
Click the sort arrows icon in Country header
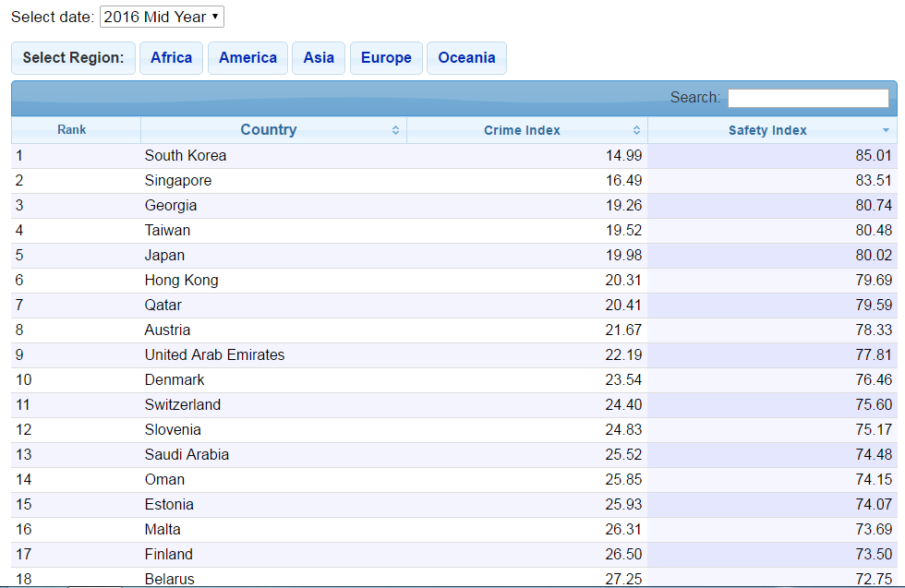click(x=396, y=130)
